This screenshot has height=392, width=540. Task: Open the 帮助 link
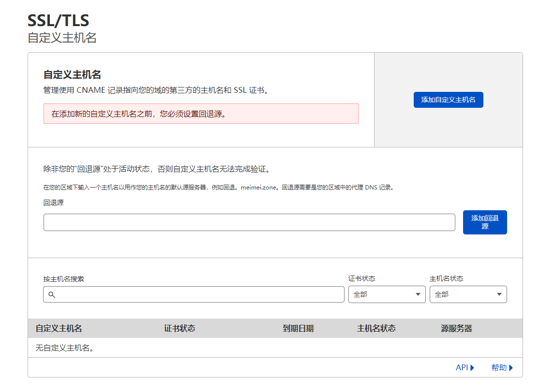498,368
